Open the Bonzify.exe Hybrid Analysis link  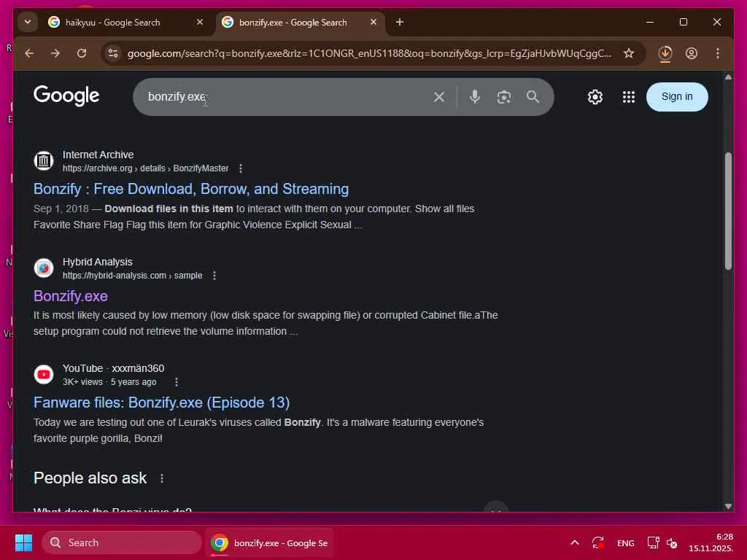[71, 296]
